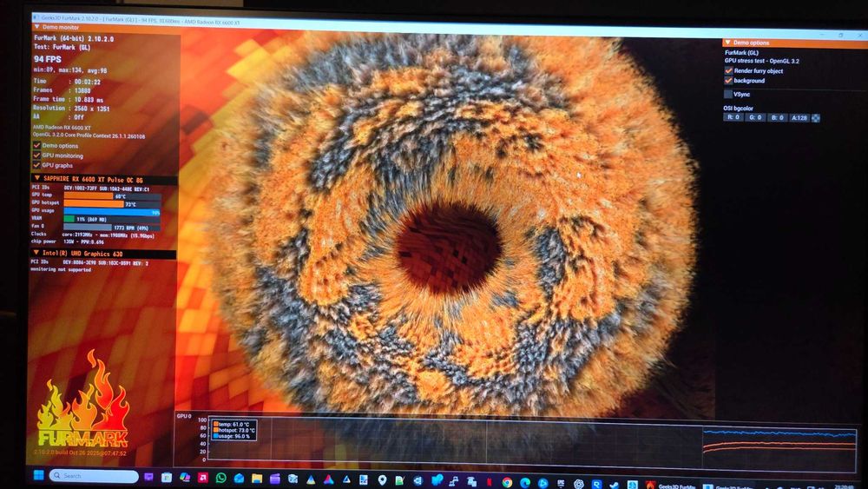Uncheck Render furry object option
This screenshot has height=489, width=868.
728,71
